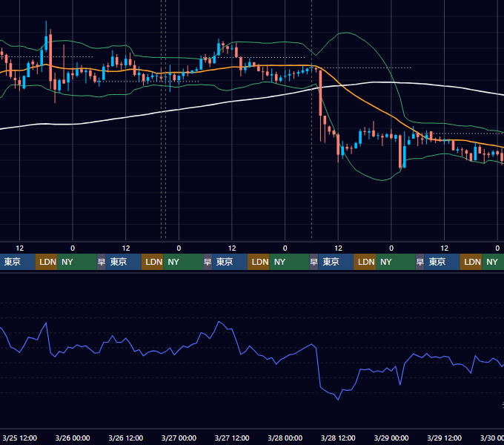Select the LDN session block on 3/29
Screen dimensions: 504x445
[471, 262]
